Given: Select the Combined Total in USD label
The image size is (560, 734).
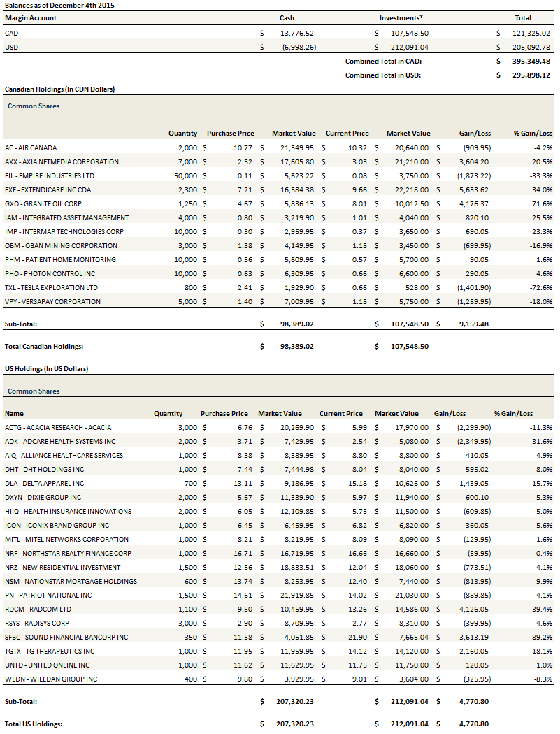Looking at the screenshot, I should pos(383,75).
